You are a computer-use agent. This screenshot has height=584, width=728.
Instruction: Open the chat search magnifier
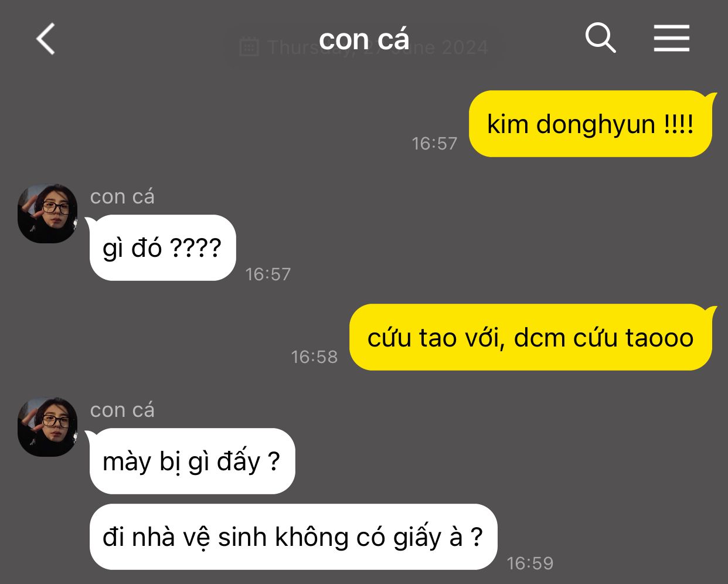pos(601,39)
